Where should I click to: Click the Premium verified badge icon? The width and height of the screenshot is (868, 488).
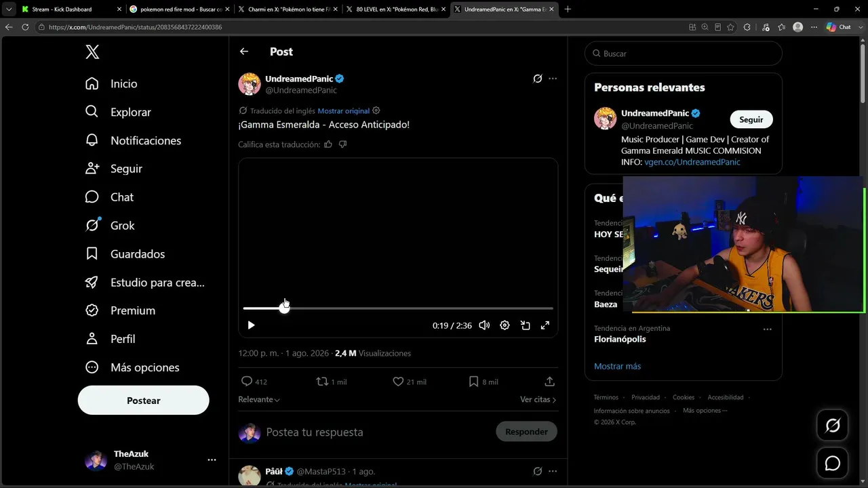[92, 310]
